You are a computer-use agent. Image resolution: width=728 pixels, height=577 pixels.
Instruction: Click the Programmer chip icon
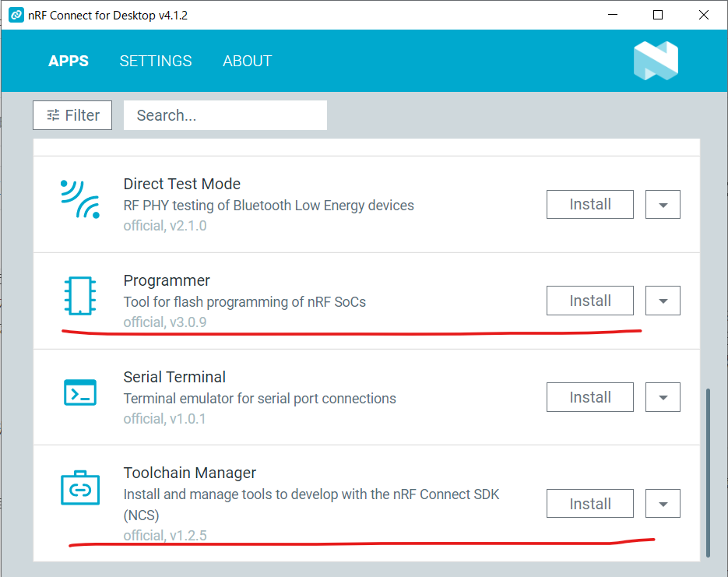pyautogui.click(x=80, y=296)
